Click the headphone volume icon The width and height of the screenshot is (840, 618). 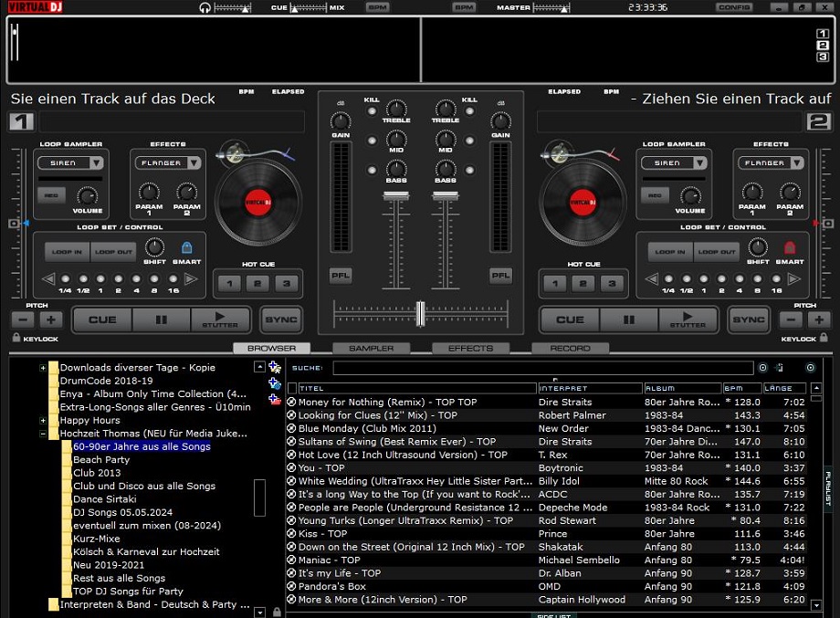[x=205, y=7]
